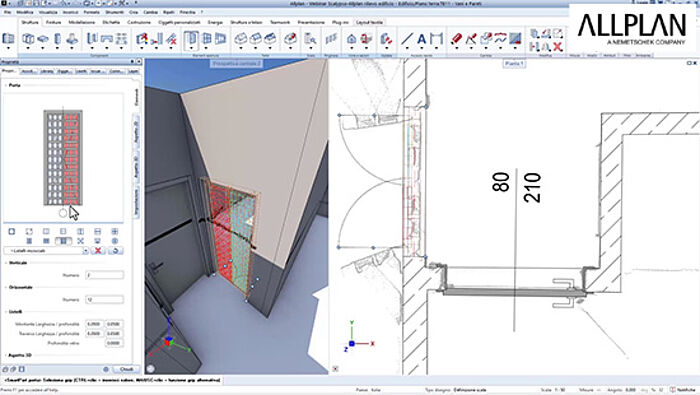Click the red and white eraser roof icon
The width and height of the screenshot is (700, 395).
[x=290, y=39]
